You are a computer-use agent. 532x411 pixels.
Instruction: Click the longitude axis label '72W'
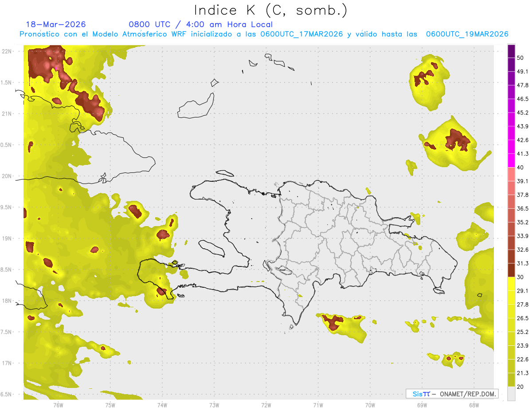(x=266, y=405)
